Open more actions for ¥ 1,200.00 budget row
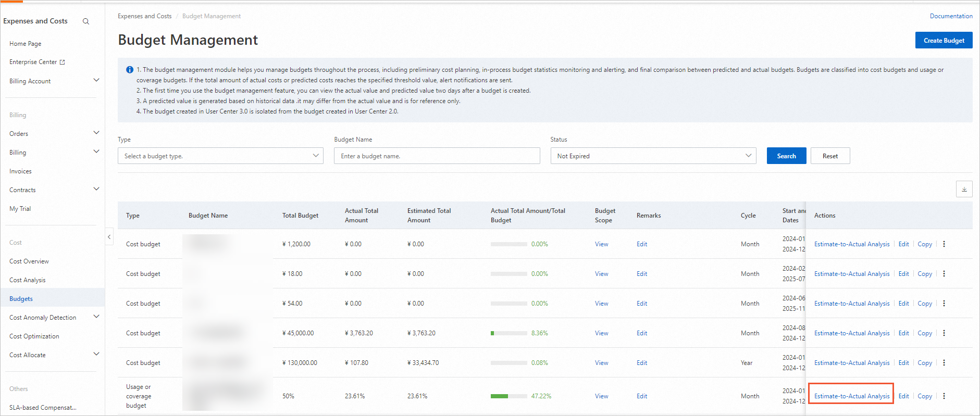The width and height of the screenshot is (980, 416). tap(944, 244)
